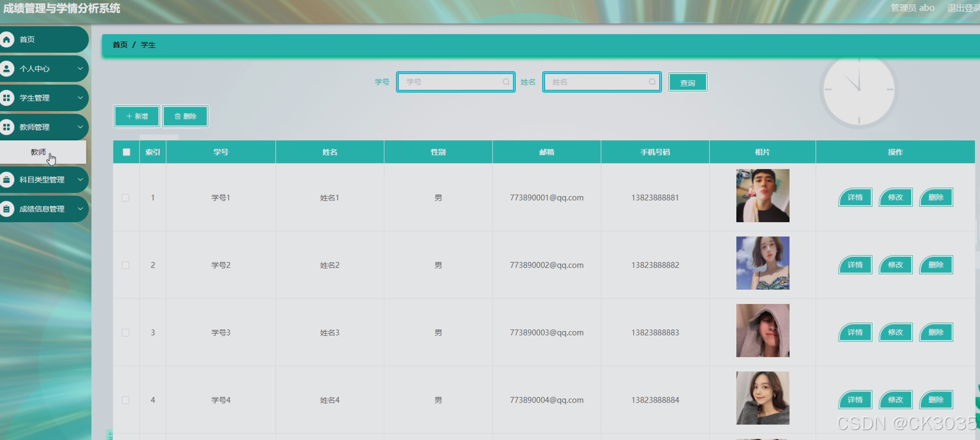
Task: Click 修改 for the 学号4 row
Action: click(896, 400)
